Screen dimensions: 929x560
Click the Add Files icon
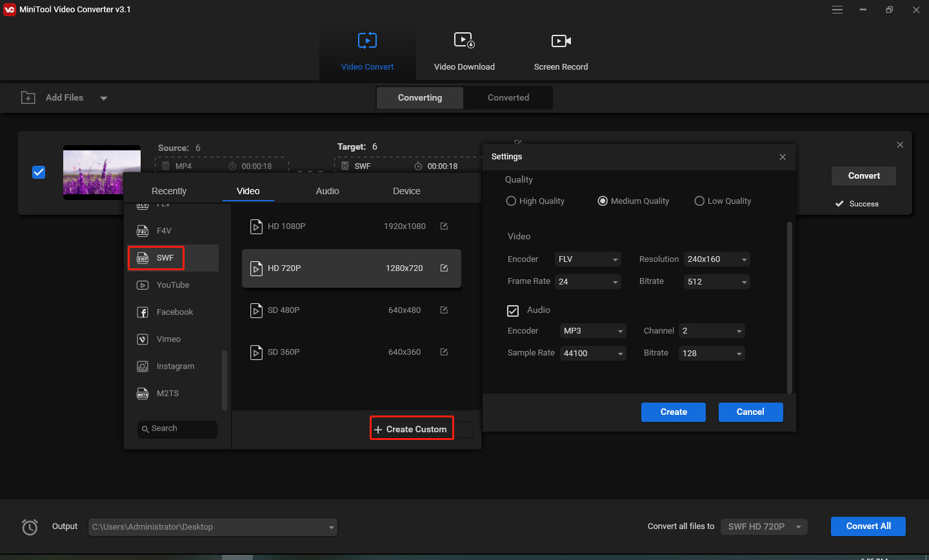point(28,97)
